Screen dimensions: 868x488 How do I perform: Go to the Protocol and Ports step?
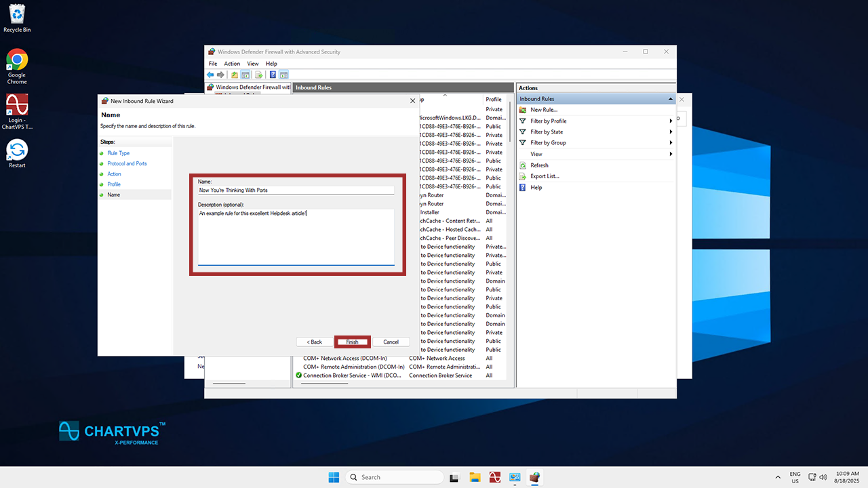[x=127, y=163]
